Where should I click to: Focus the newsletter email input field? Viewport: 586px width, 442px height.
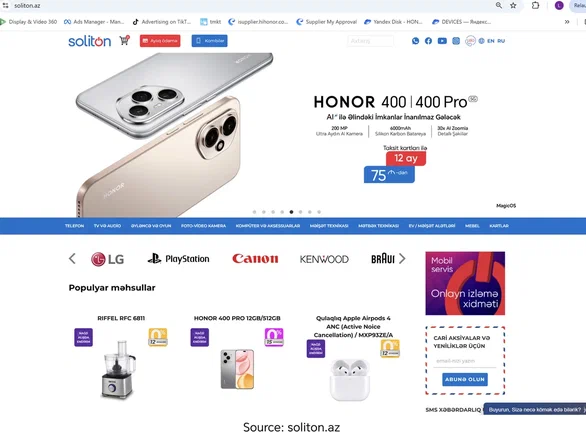click(465, 361)
